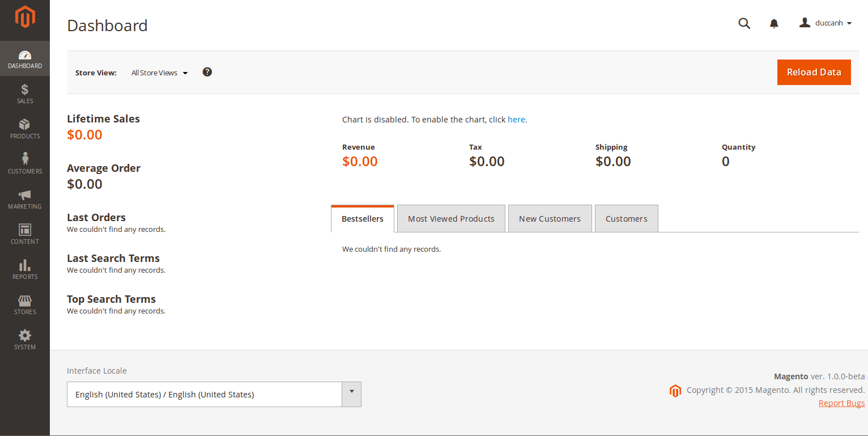Image resolution: width=868 pixels, height=436 pixels.
Task: Open the Report Bugs link
Action: click(842, 403)
